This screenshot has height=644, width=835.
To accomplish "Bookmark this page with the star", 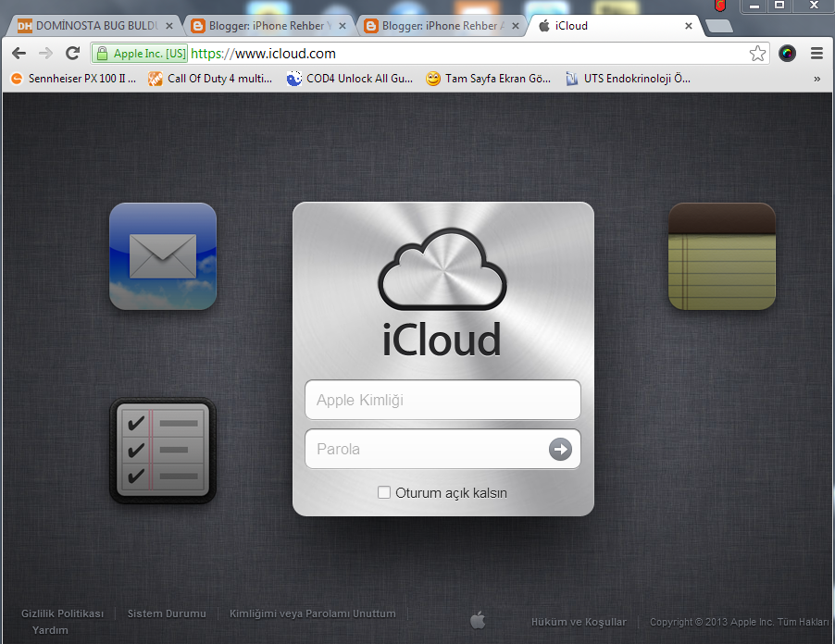I will tap(757, 54).
